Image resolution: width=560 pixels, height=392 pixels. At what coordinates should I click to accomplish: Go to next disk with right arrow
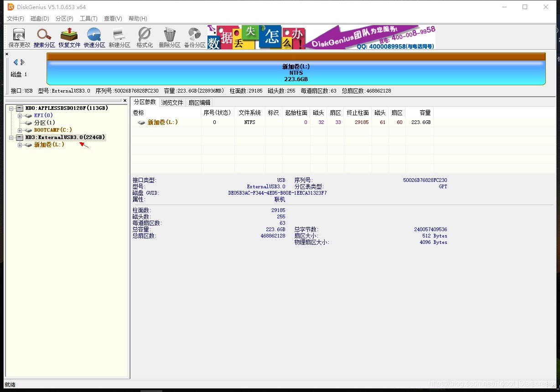tap(22, 62)
